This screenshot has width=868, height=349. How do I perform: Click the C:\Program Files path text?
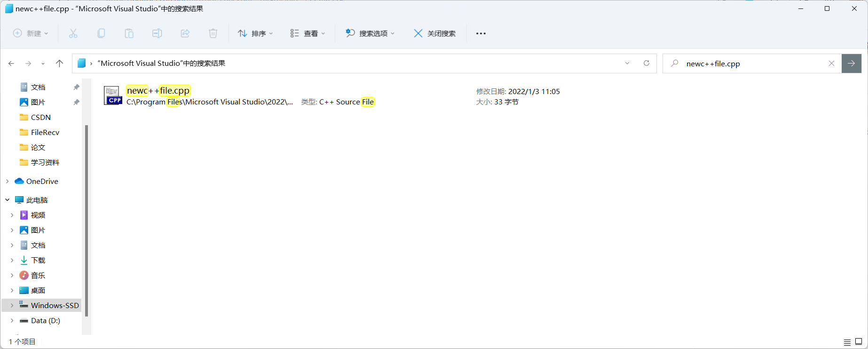click(x=210, y=102)
